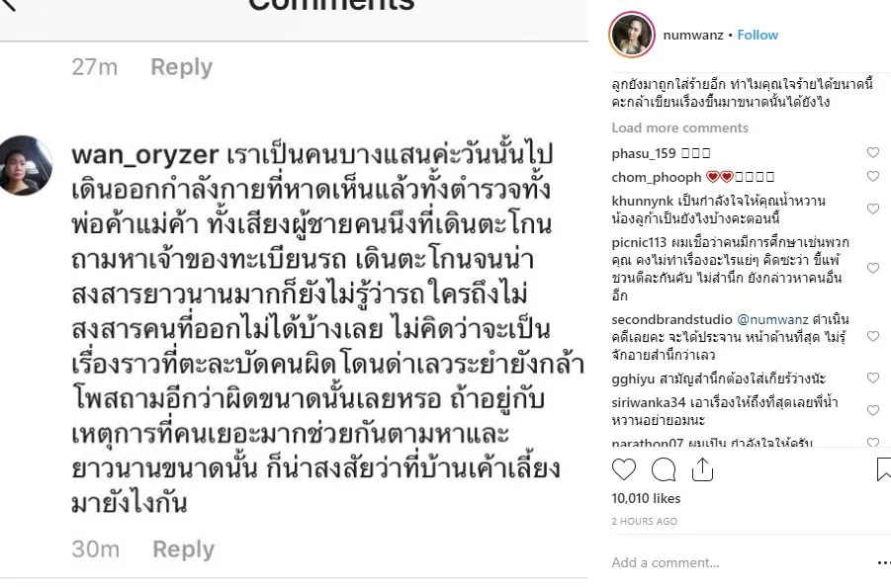Like picnic113's comment heart
This screenshot has width=891, height=588.
tap(873, 268)
